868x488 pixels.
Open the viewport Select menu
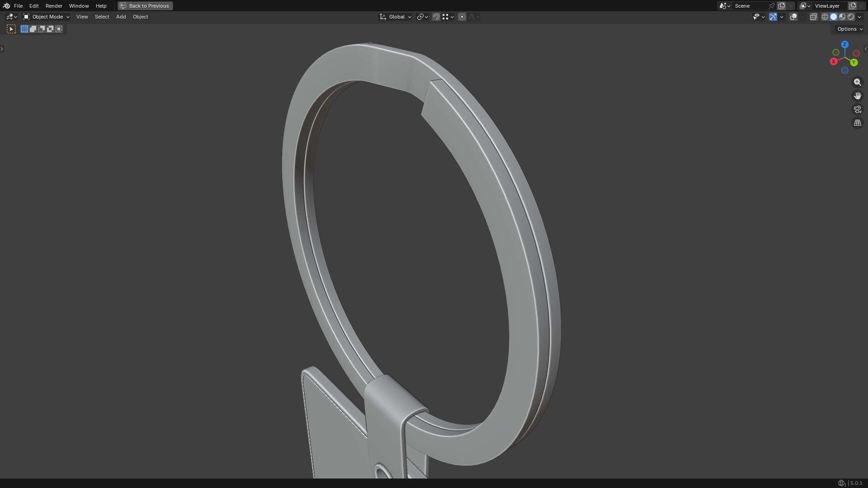click(x=102, y=17)
